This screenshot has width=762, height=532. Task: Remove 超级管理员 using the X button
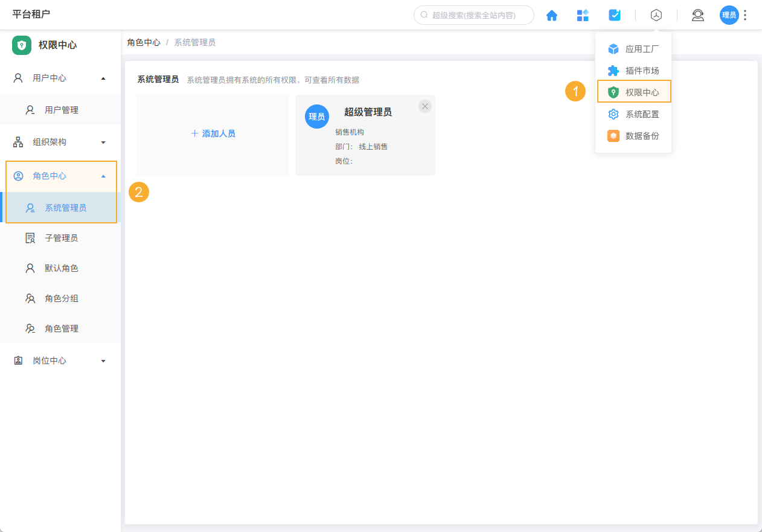click(x=424, y=106)
